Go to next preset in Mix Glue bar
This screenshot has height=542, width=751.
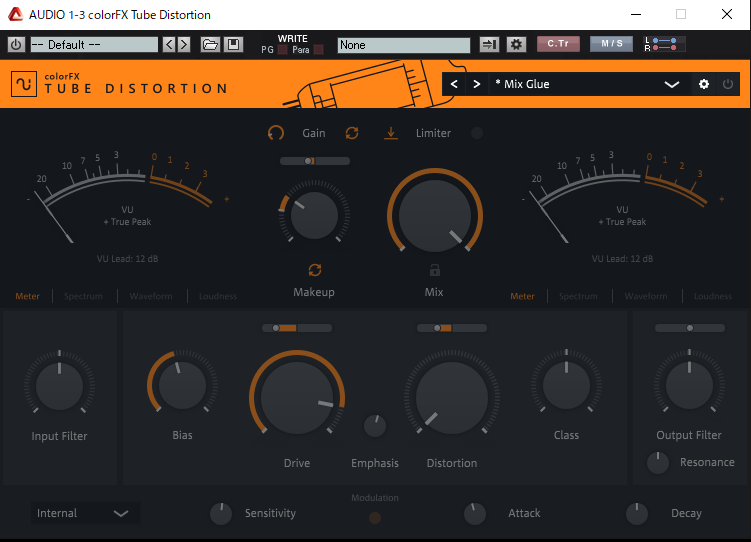pyautogui.click(x=477, y=84)
